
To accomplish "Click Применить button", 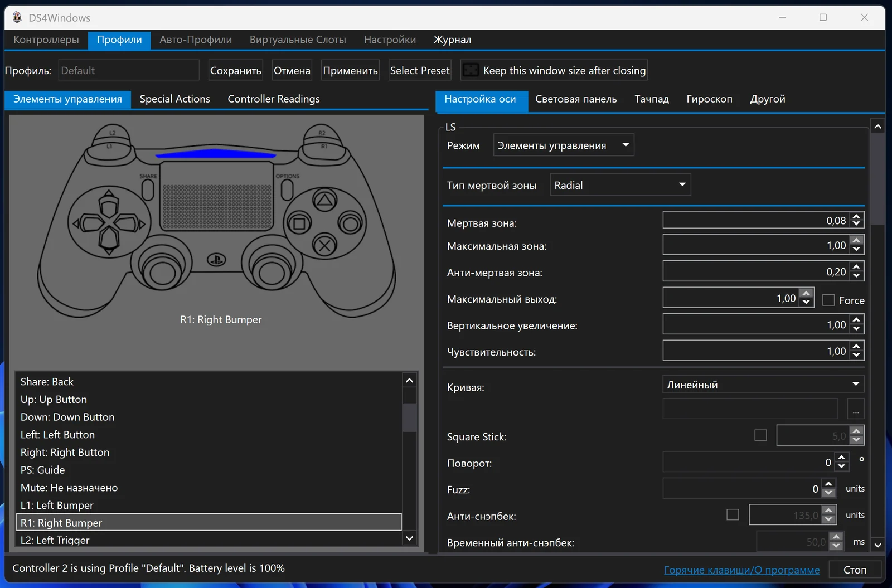I will (350, 70).
